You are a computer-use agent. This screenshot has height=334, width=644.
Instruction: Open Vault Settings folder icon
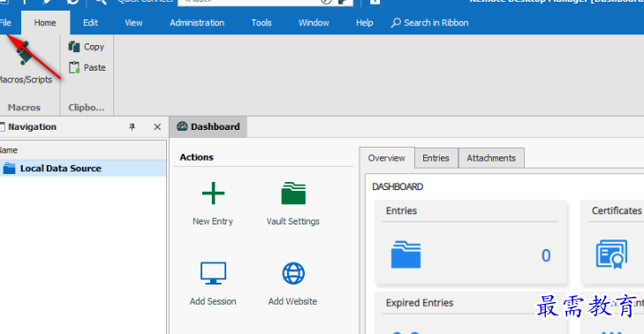[x=293, y=194]
